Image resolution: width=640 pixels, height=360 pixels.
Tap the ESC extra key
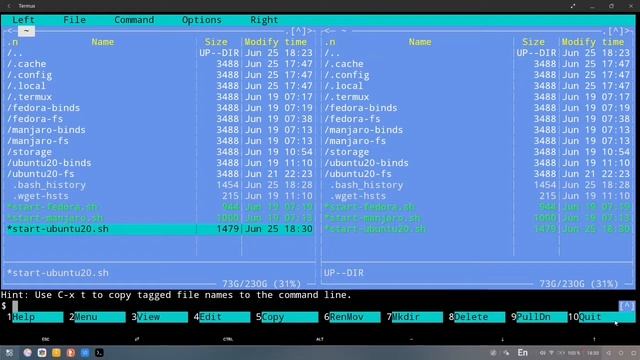pyautogui.click(x=45, y=339)
